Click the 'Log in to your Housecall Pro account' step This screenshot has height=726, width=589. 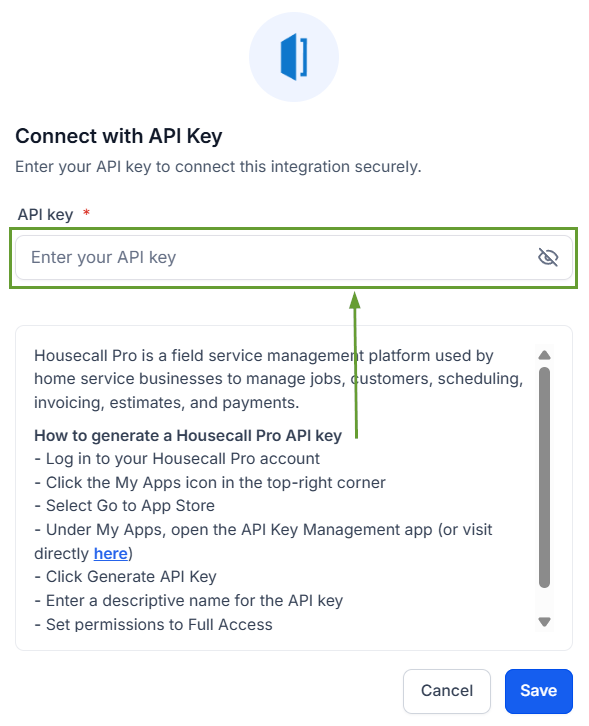tap(177, 459)
